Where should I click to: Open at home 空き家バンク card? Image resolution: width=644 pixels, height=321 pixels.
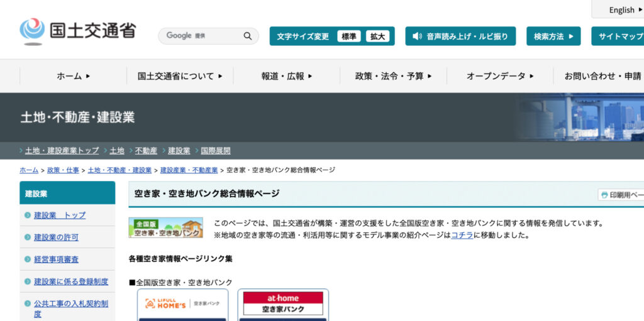coord(283,305)
